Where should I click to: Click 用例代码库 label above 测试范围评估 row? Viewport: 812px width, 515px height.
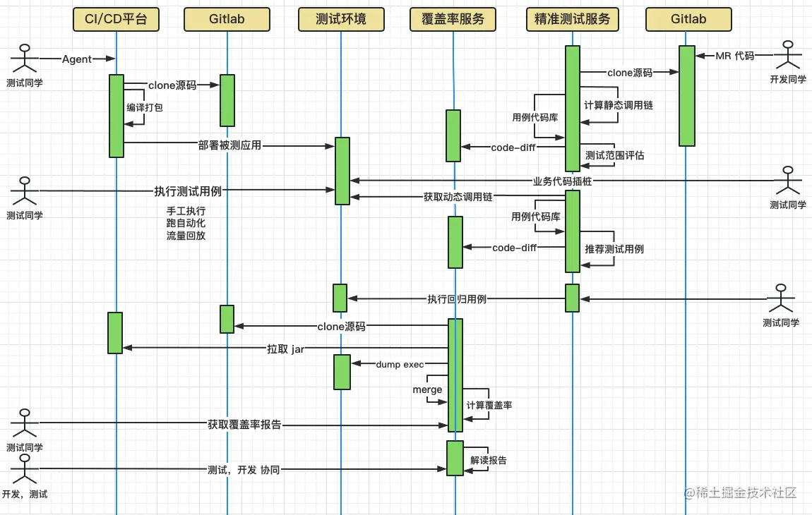(535, 118)
